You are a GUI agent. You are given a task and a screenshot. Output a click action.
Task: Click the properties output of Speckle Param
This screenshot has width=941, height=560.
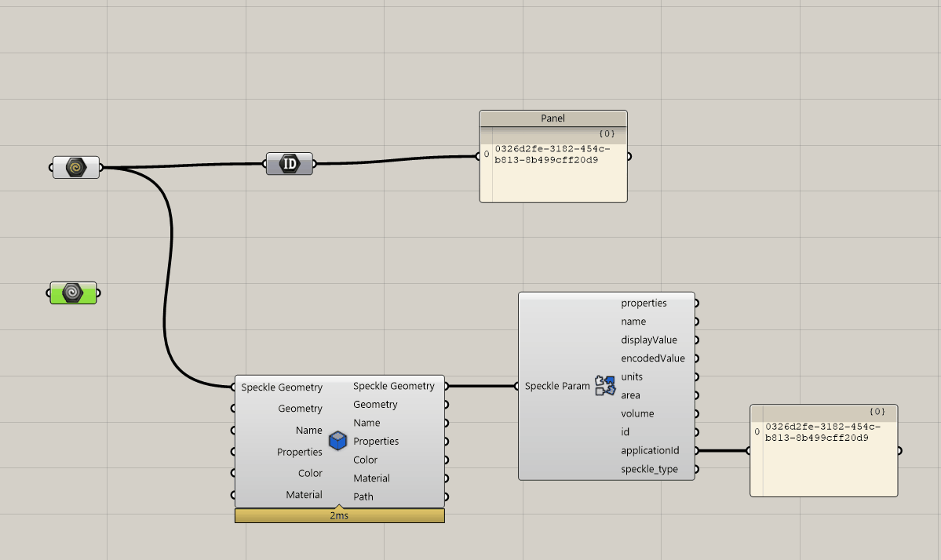[x=644, y=304]
